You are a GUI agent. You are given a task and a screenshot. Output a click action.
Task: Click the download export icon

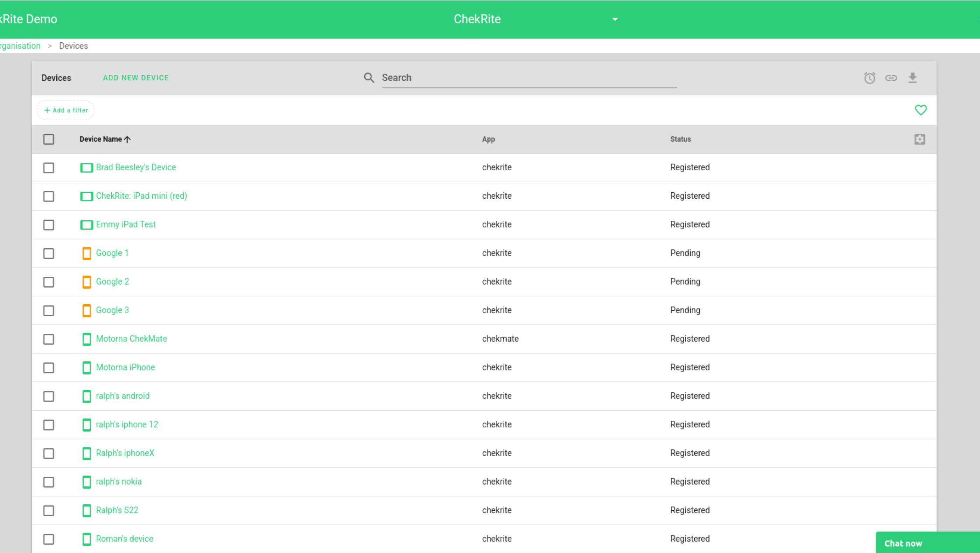[x=913, y=78]
